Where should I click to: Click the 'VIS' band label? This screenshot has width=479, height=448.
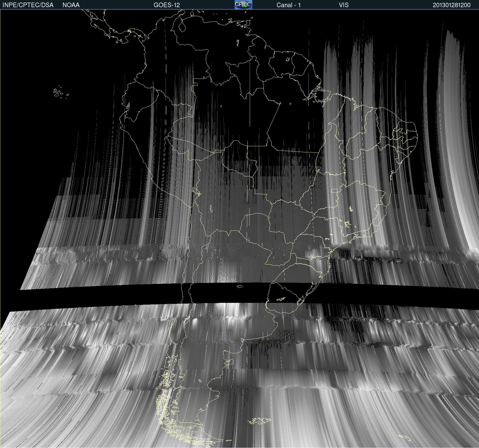344,5
